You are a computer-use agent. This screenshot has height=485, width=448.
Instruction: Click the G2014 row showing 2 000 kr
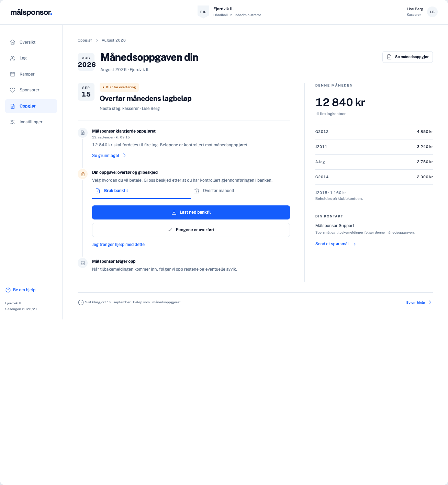374,177
